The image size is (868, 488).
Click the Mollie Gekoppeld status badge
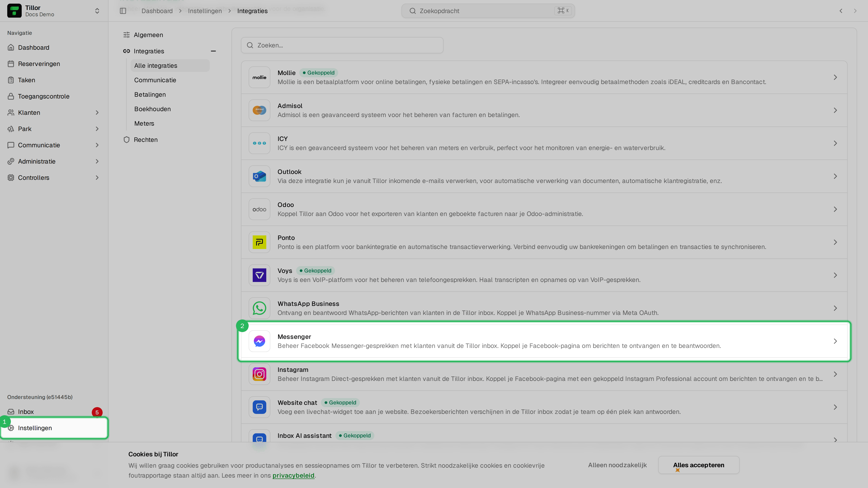(x=318, y=72)
